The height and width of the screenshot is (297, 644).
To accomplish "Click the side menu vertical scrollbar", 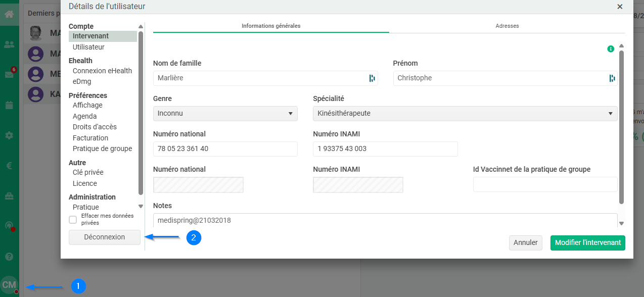I will point(141,113).
